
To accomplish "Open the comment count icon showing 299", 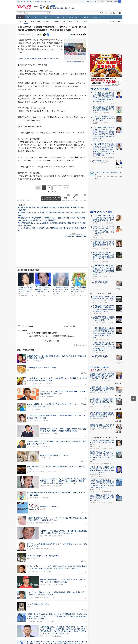I will 34,35.
